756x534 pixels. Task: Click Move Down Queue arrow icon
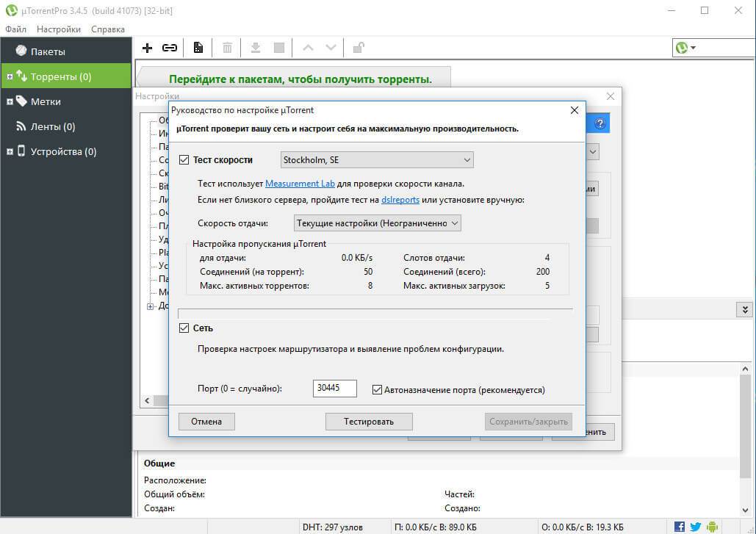pyautogui.click(x=331, y=48)
